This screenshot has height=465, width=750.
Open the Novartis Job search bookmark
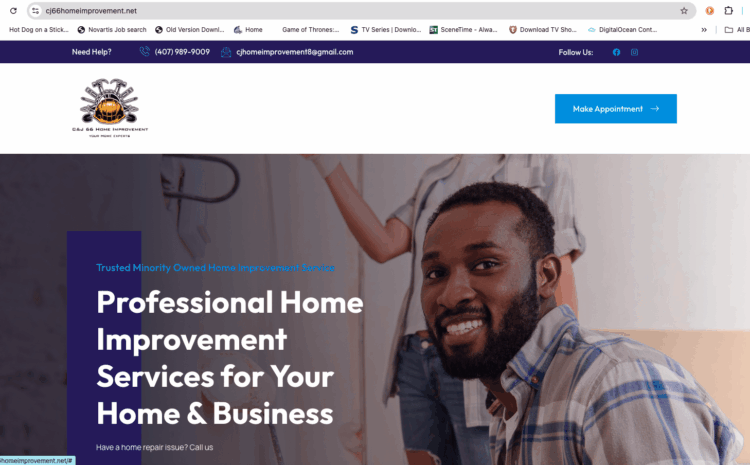[112, 30]
